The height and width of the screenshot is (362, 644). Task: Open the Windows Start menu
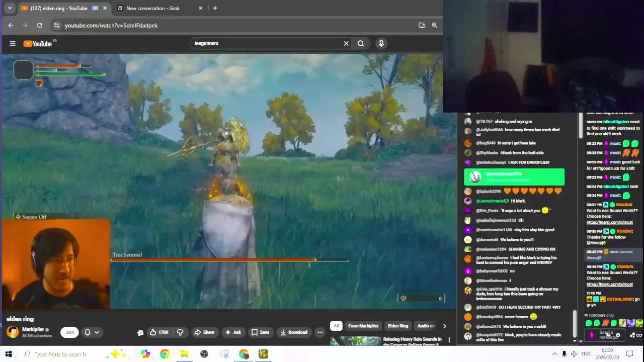(8, 354)
